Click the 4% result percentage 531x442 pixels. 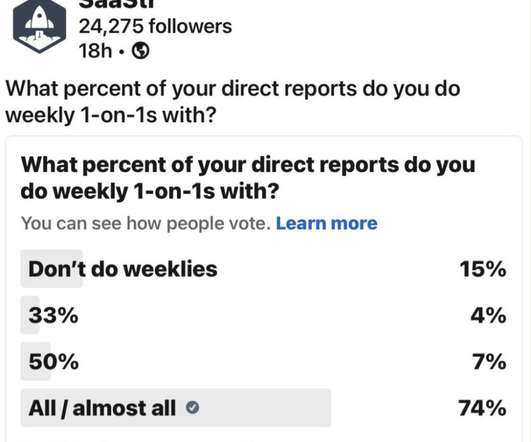pos(488,315)
